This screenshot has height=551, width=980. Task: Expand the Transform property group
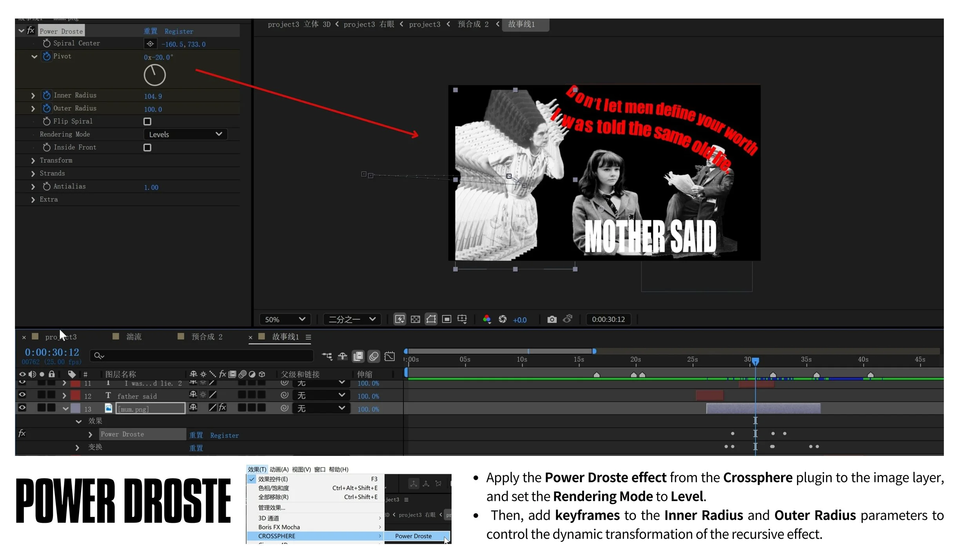[x=33, y=161]
